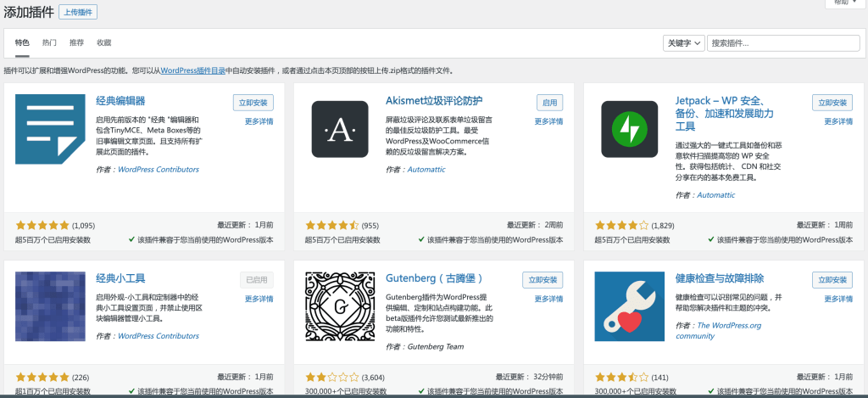Open the Gutenberg（古腾堡）title link

click(x=436, y=278)
